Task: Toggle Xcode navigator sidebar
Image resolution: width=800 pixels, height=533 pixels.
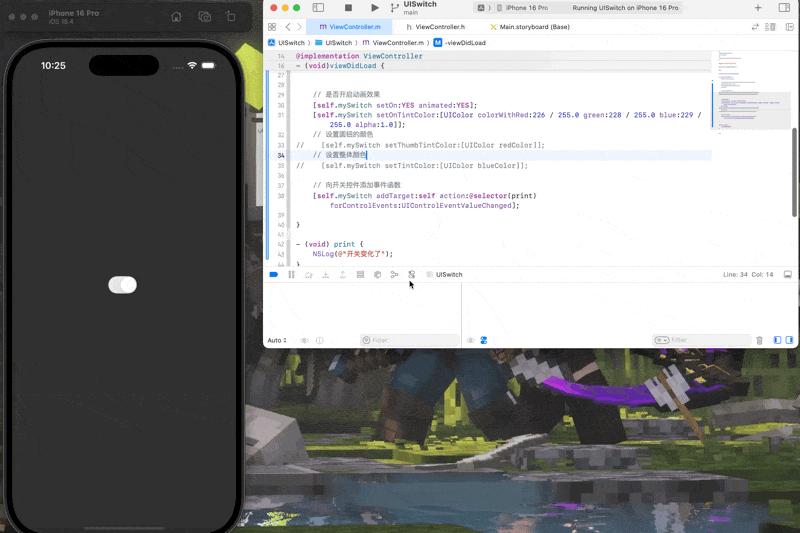Action: [x=318, y=8]
